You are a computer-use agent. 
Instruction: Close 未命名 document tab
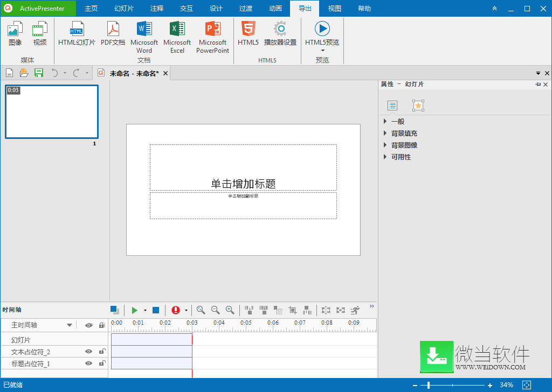point(165,73)
